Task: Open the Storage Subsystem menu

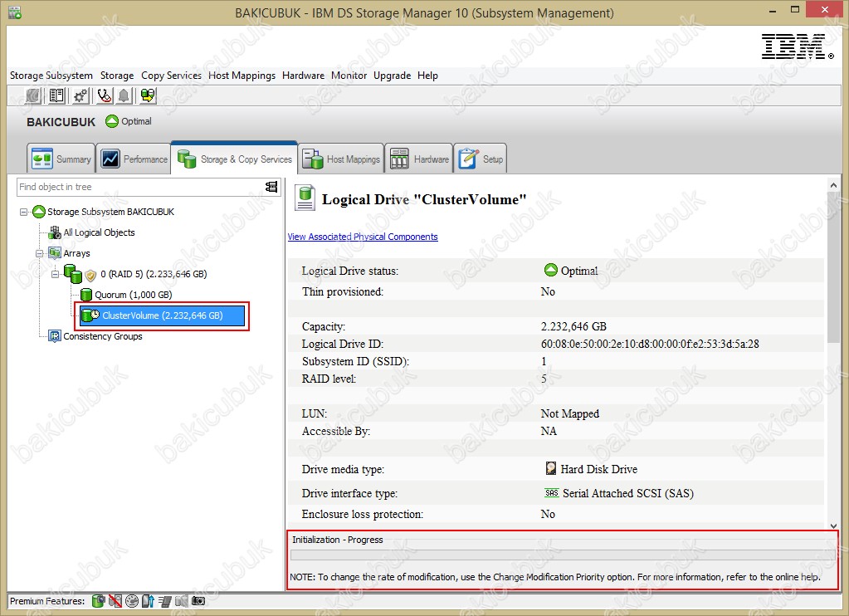Action: (x=51, y=76)
